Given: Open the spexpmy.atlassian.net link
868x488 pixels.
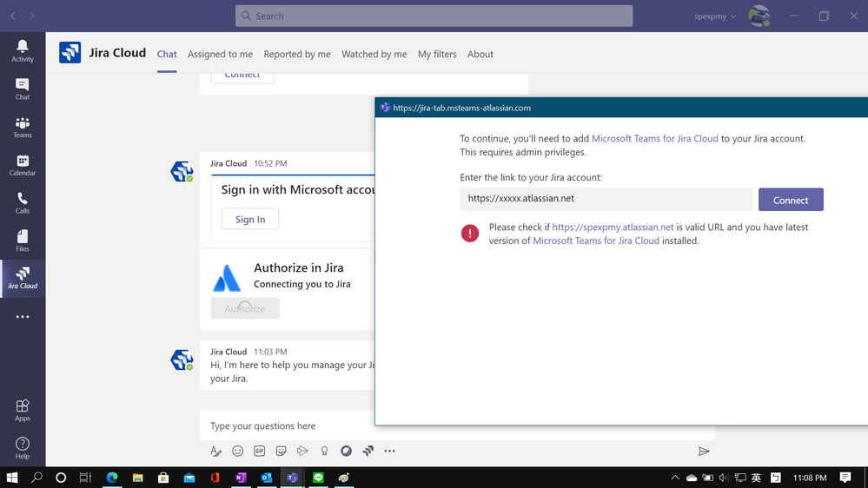Looking at the screenshot, I should [x=613, y=227].
